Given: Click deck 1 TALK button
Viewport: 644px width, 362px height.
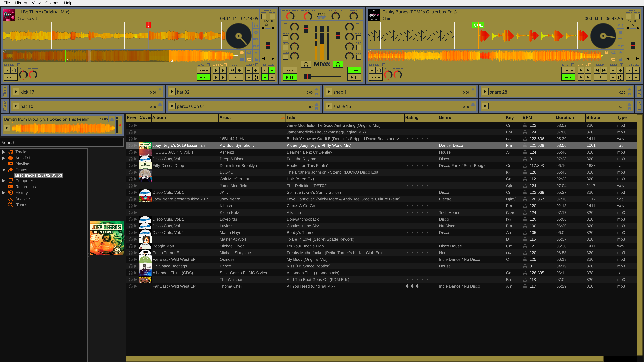Looking at the screenshot, I should pyautogui.click(x=203, y=70).
